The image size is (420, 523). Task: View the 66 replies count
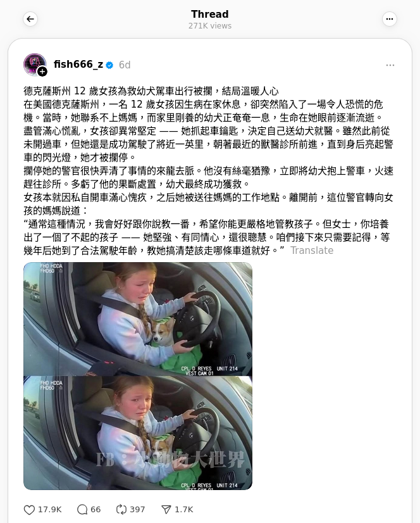(x=96, y=510)
